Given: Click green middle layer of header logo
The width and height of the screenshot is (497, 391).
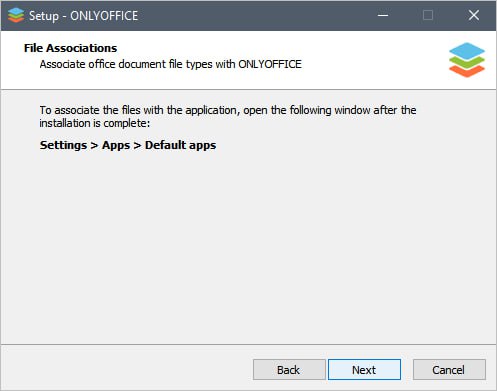Looking at the screenshot, I should pyautogui.click(x=467, y=62).
